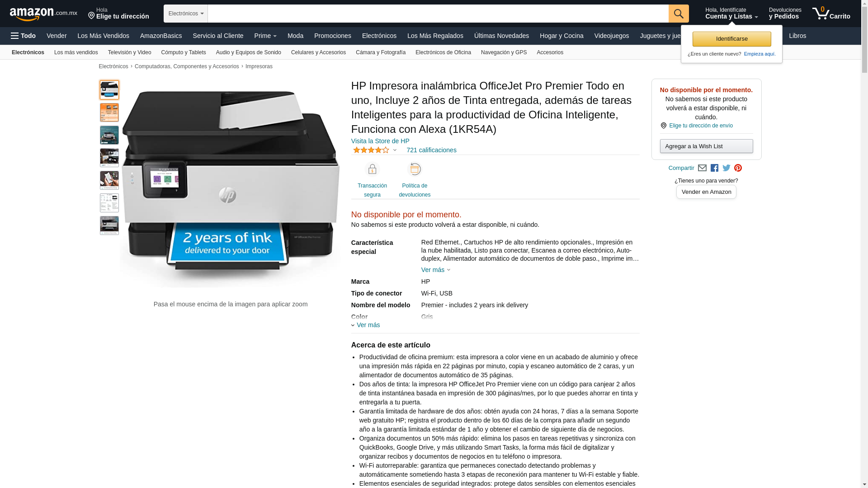This screenshot has height=488, width=868.
Task: Share product on Twitter icon
Action: (x=726, y=168)
